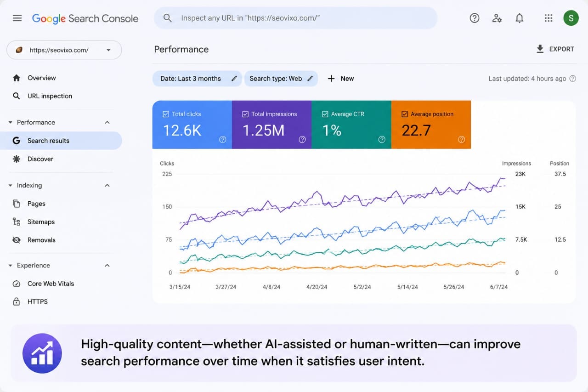Click help icon on Average position card
This screenshot has height=392, width=588.
coord(462,140)
